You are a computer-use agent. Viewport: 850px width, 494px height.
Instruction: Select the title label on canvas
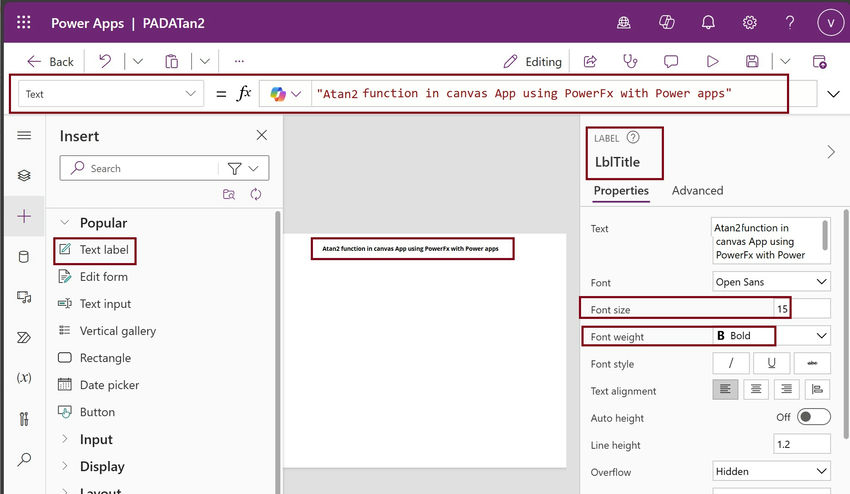coord(412,249)
